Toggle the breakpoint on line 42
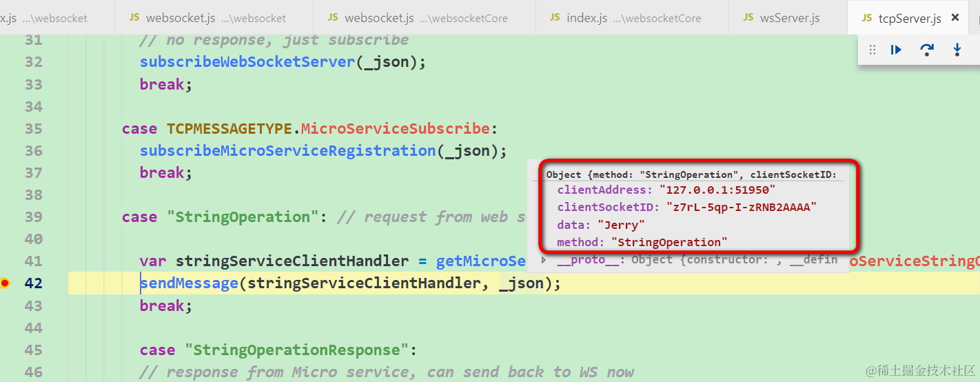The height and width of the screenshot is (382, 980). click(6, 283)
